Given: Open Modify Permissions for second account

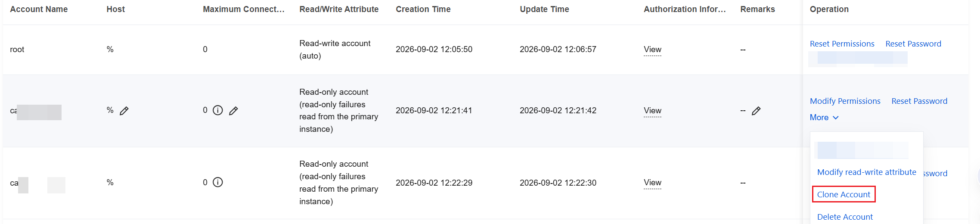Looking at the screenshot, I should tap(845, 101).
